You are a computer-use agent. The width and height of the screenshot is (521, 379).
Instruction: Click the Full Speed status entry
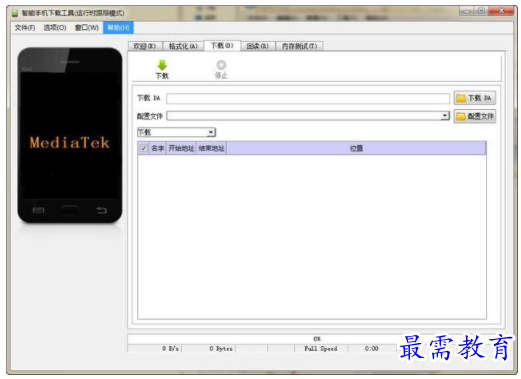click(x=321, y=349)
